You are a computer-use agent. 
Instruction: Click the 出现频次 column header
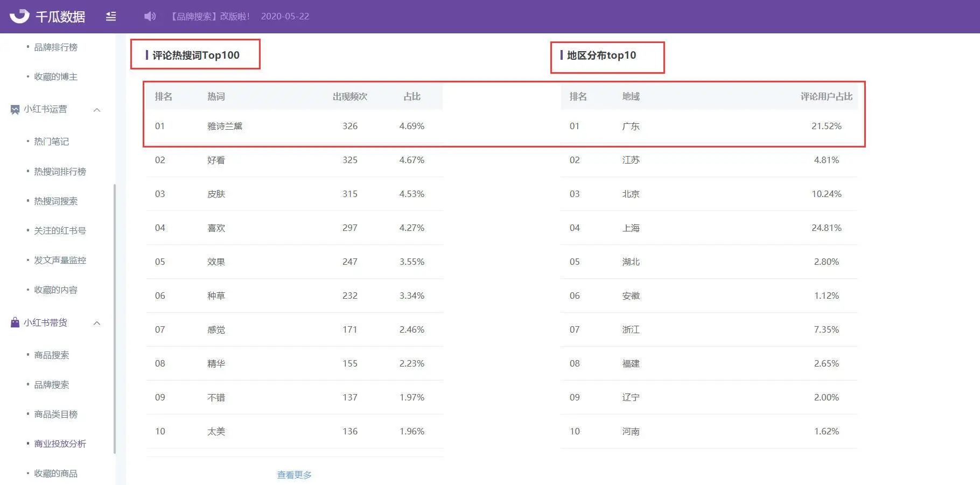pyautogui.click(x=350, y=96)
